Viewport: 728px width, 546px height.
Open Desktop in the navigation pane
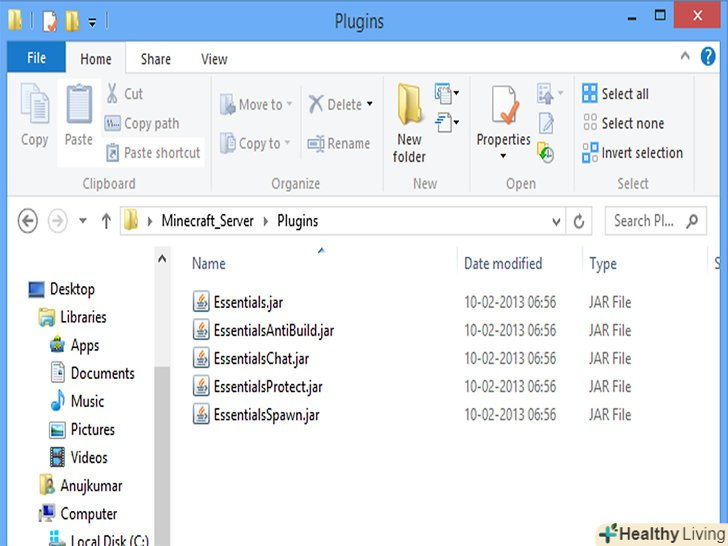(x=72, y=289)
